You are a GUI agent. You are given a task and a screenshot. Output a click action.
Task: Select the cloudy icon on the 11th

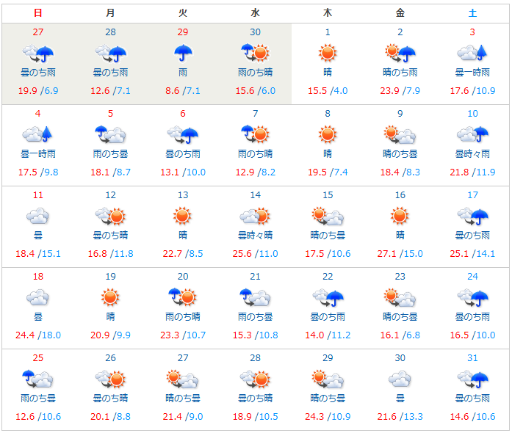point(38,216)
